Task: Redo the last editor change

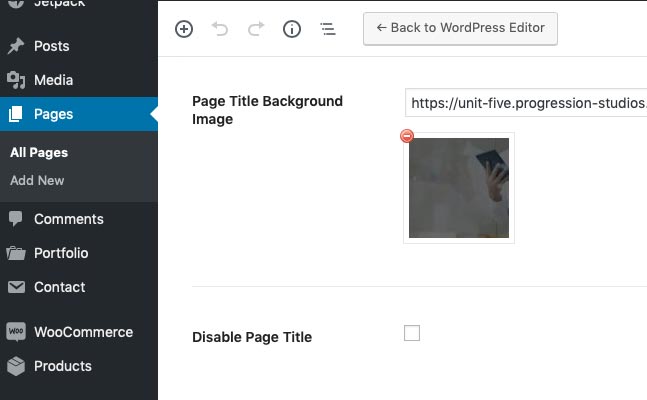Action: 256,29
